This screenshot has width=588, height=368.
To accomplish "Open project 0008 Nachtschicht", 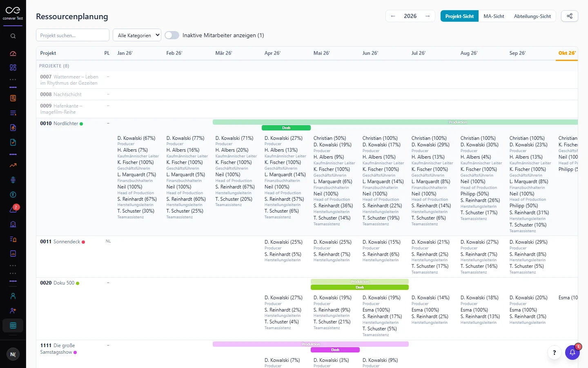I will point(61,94).
